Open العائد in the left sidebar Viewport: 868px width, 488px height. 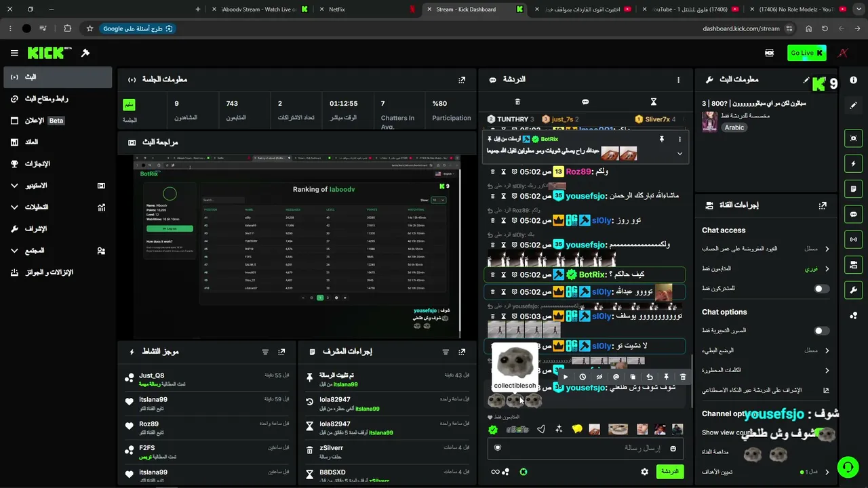click(x=58, y=142)
